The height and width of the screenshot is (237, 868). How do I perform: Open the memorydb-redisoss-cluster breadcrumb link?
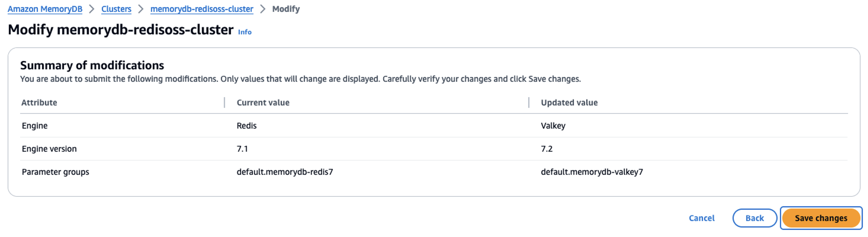pyautogui.click(x=202, y=9)
